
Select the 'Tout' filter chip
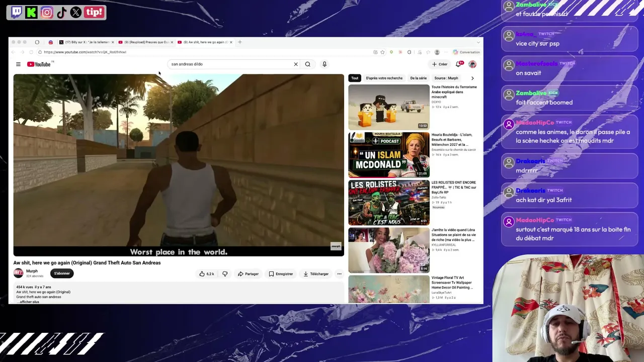[355, 78]
